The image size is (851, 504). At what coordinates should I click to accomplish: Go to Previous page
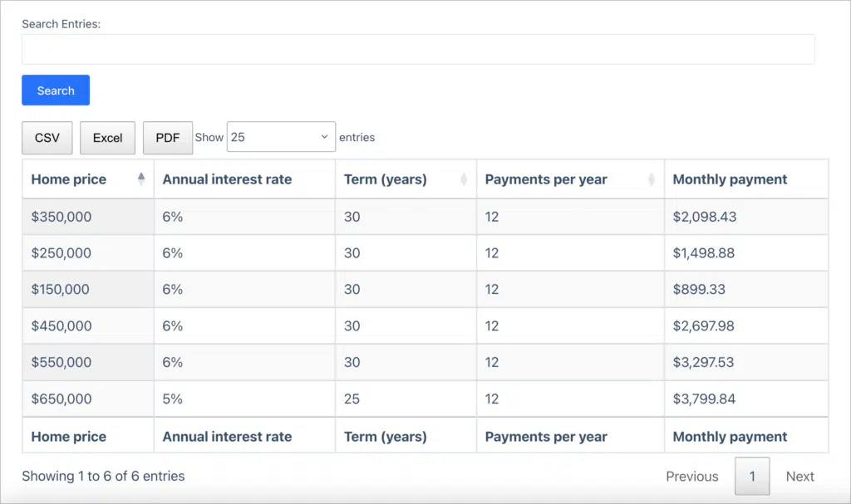point(692,477)
